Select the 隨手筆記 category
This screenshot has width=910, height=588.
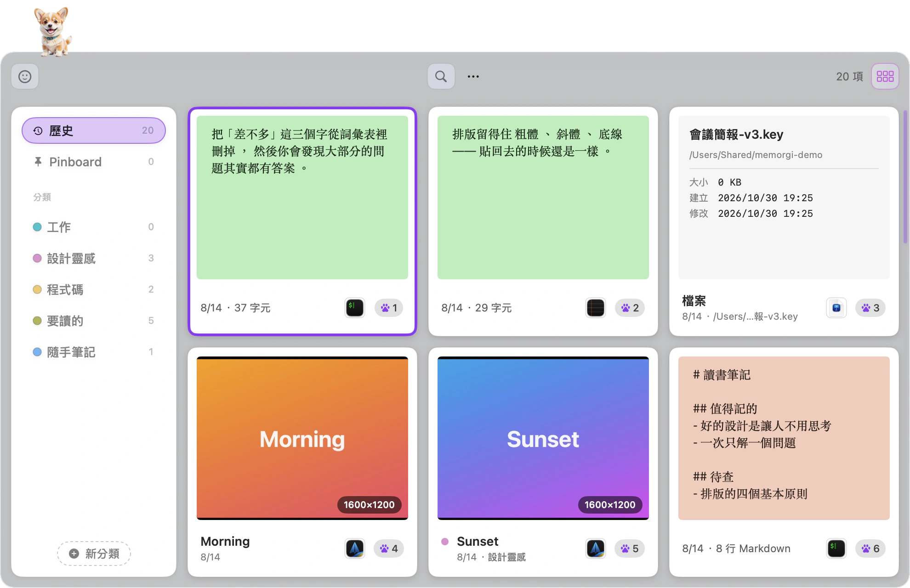coord(94,352)
